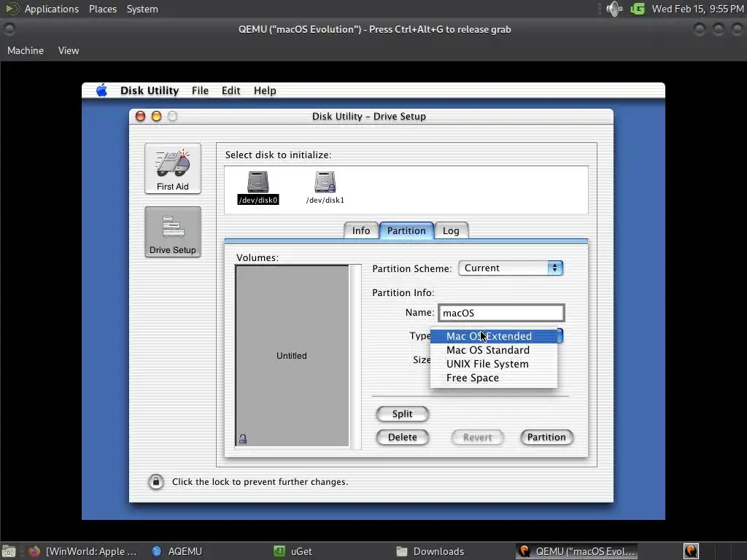Switch to the Partition tab

pyautogui.click(x=406, y=230)
